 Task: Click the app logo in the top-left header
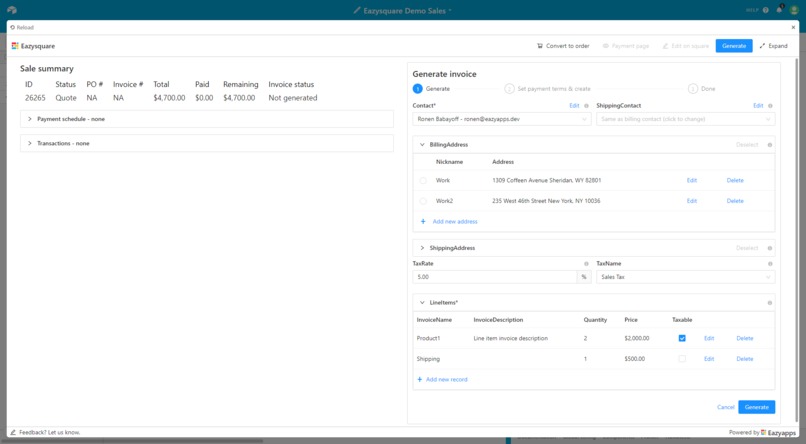[12, 10]
